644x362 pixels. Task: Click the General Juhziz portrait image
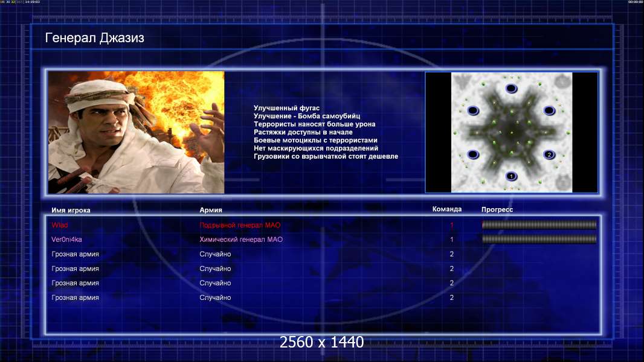[x=137, y=132]
